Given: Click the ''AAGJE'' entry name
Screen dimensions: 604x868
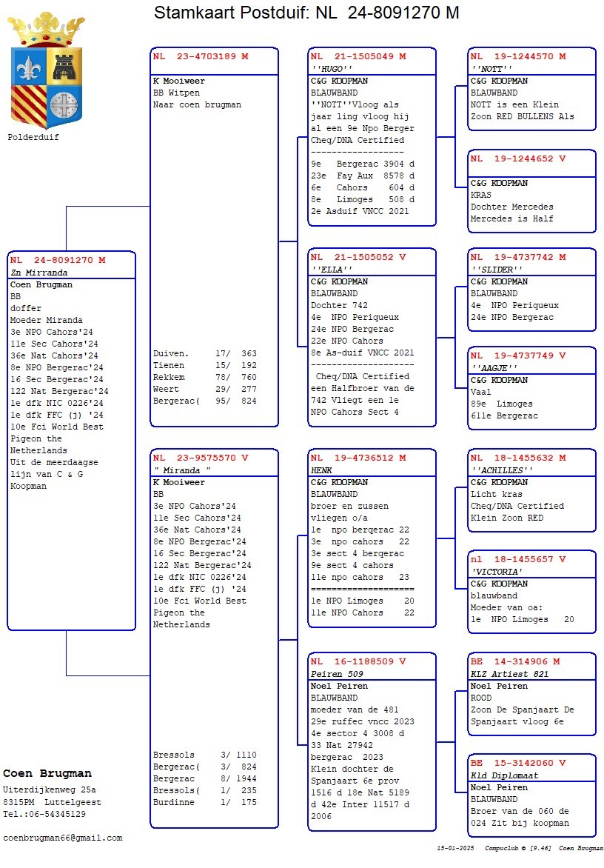Looking at the screenshot, I should 494,367.
